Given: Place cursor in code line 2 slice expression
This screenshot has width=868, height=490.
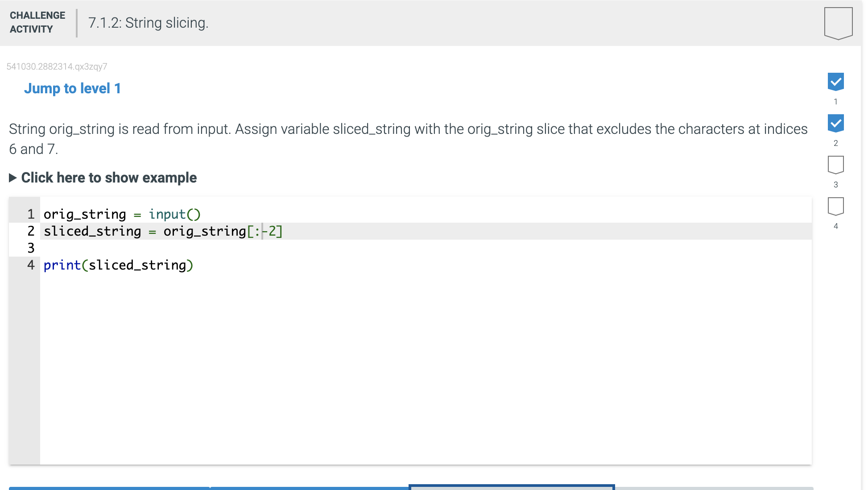Looking at the screenshot, I should 268,231.
